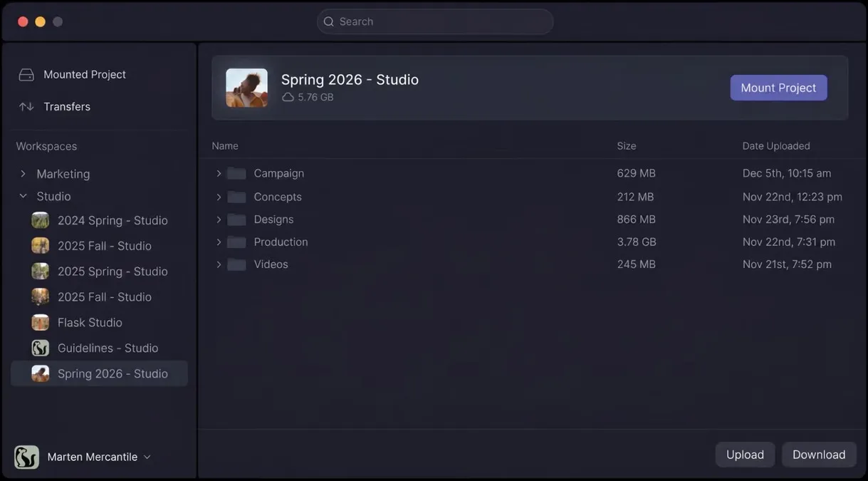Sort by the Size column header
Image resolution: width=868 pixels, height=481 pixels.
627,146
